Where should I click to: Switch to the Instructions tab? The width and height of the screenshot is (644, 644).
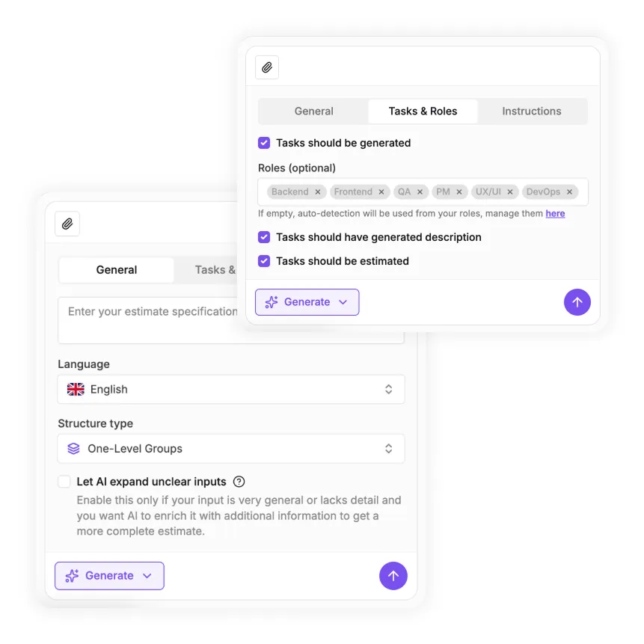tap(531, 111)
